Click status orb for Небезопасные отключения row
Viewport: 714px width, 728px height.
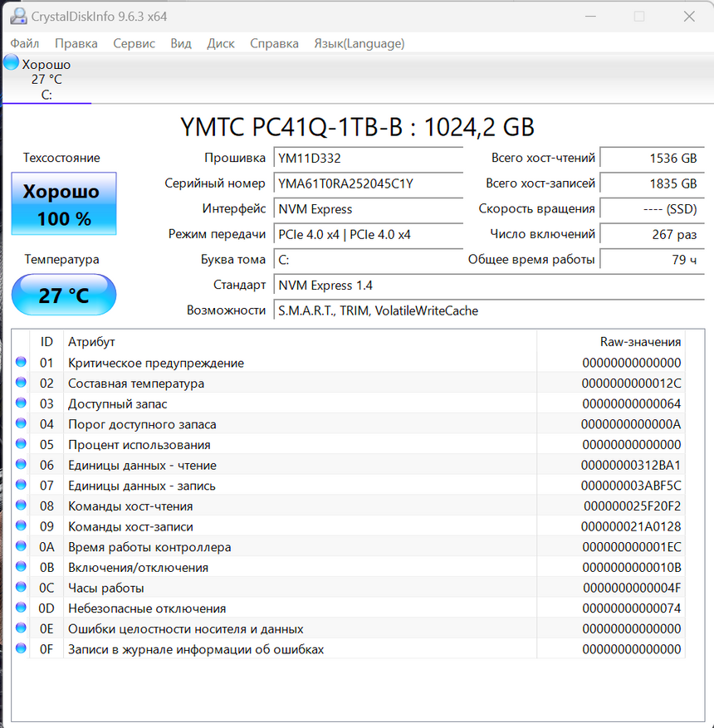coord(21,608)
